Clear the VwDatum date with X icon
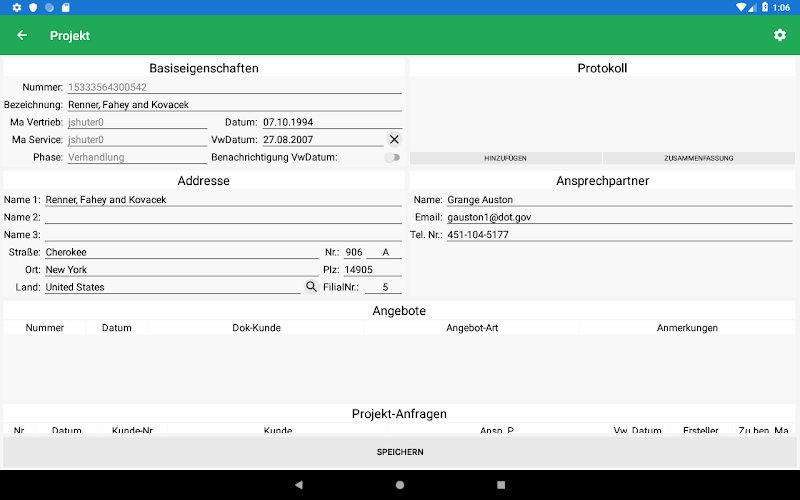Image resolution: width=800 pixels, height=500 pixels. 394,139
